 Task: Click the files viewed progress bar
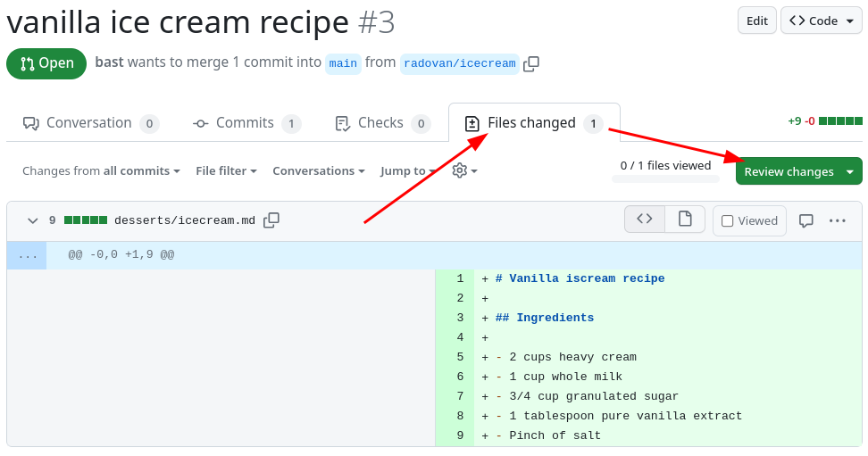click(665, 178)
